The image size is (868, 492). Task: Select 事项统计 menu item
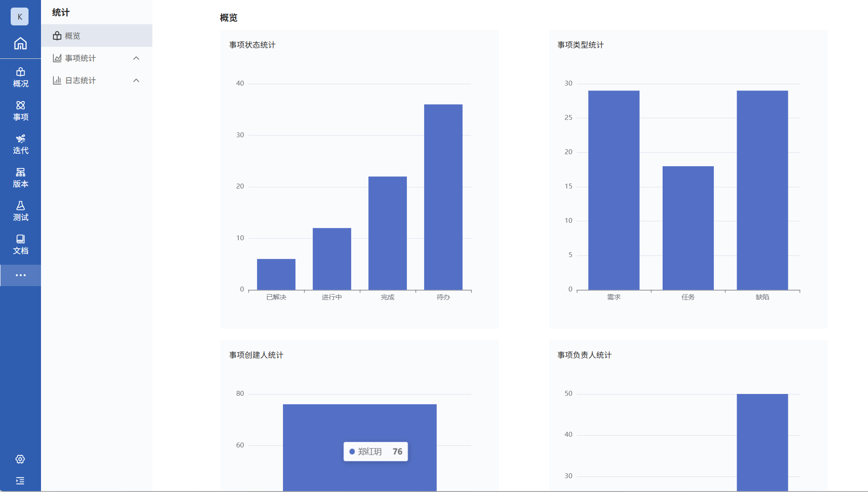tap(80, 58)
